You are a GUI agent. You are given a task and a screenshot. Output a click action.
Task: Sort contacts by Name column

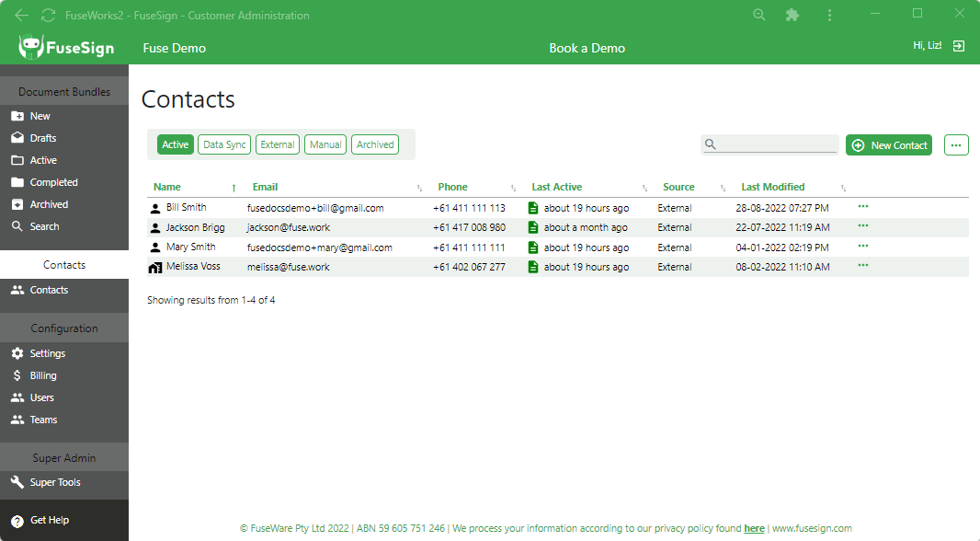(x=167, y=187)
